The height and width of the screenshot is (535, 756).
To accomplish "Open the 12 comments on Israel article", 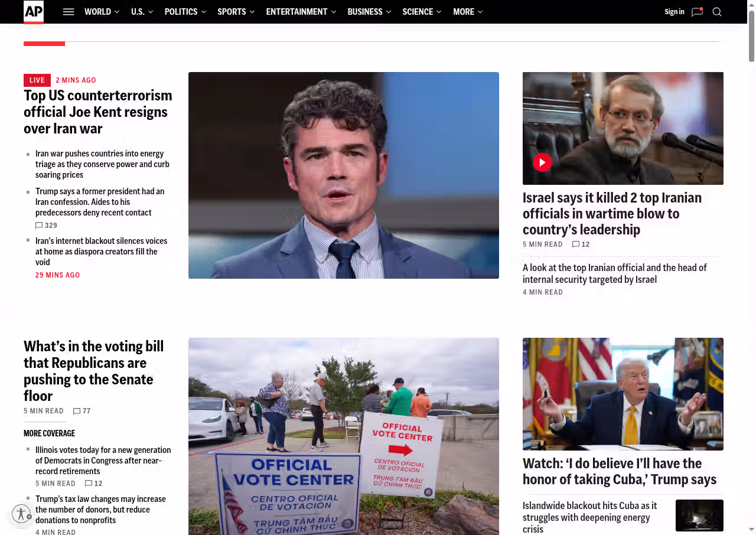I will (581, 244).
